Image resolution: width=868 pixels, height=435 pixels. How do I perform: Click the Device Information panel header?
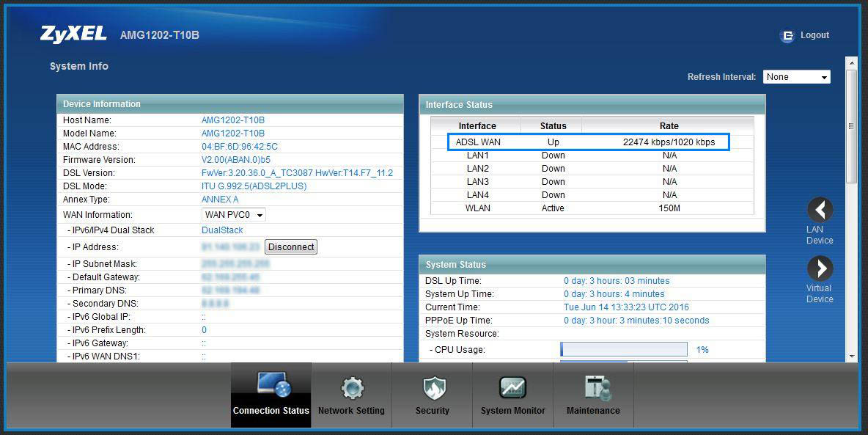(x=230, y=104)
